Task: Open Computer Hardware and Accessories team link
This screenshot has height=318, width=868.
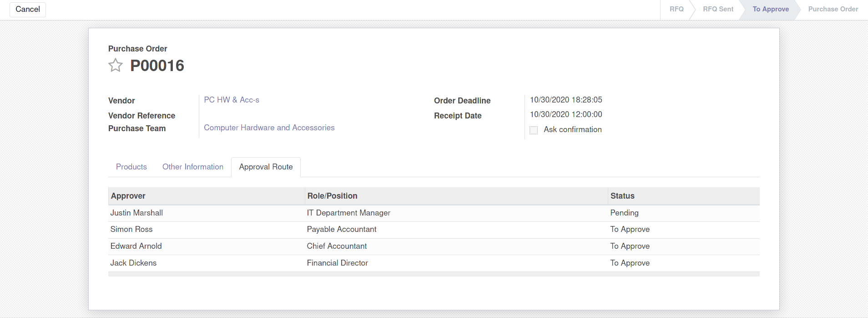Action: point(269,128)
